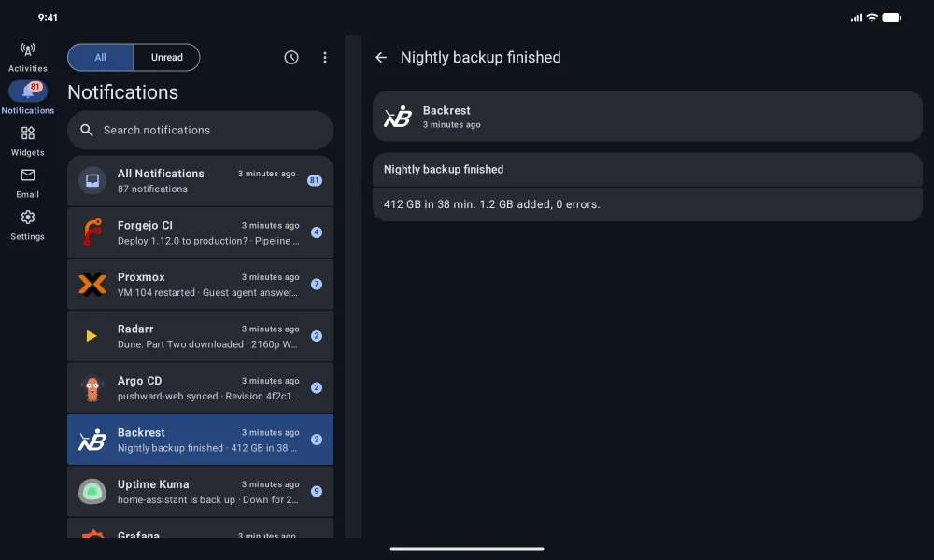
Task: Click 'Dune: Part Two downloaded' preview text
Action: [x=180, y=344]
